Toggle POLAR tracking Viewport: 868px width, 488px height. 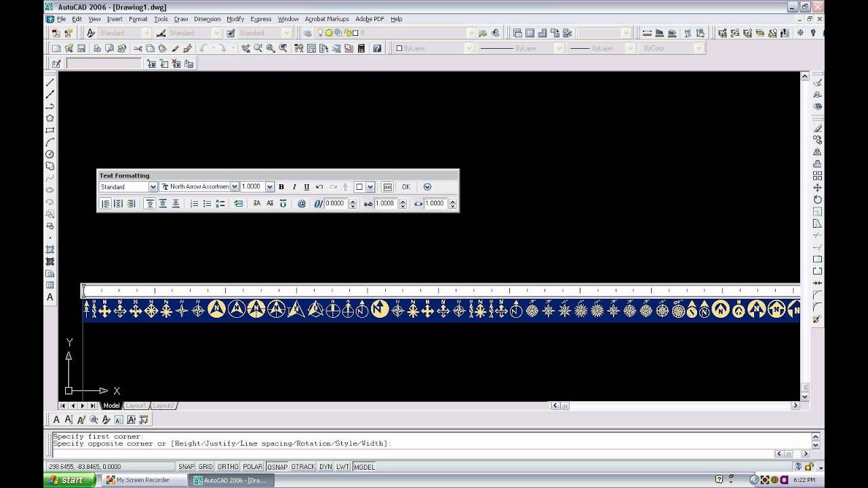253,467
